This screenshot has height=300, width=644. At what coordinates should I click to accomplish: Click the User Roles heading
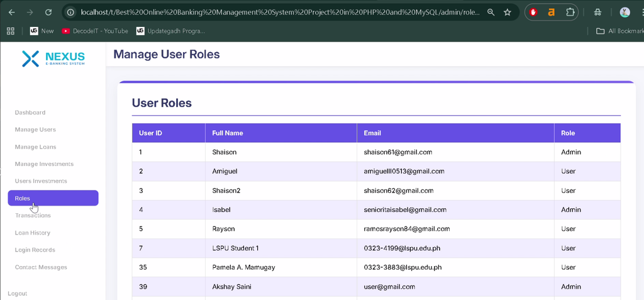[x=162, y=103]
